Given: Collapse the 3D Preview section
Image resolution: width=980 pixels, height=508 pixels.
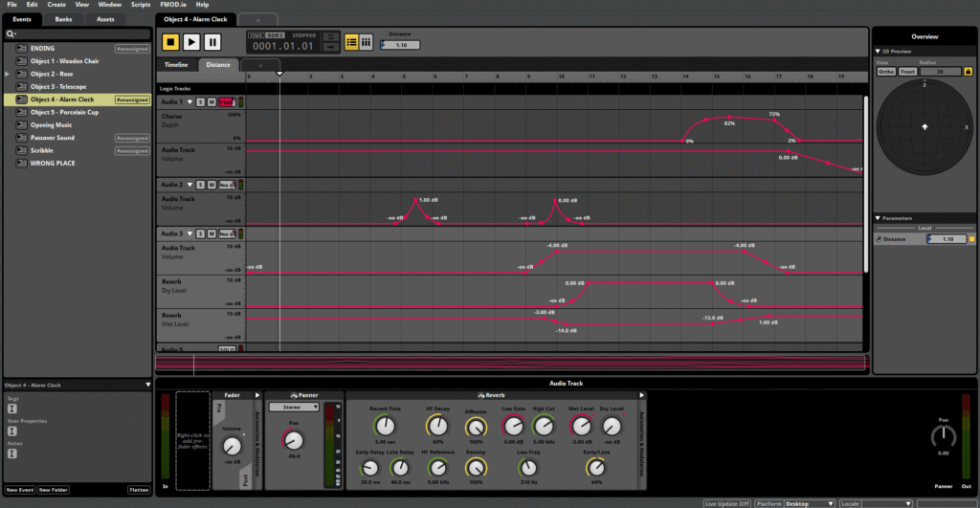Looking at the screenshot, I should [x=879, y=52].
